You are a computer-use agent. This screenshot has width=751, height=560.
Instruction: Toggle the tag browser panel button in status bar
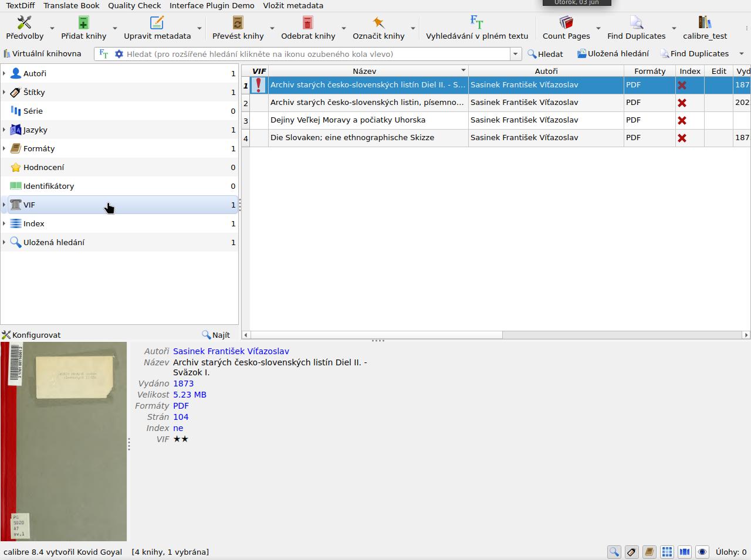[631, 552]
